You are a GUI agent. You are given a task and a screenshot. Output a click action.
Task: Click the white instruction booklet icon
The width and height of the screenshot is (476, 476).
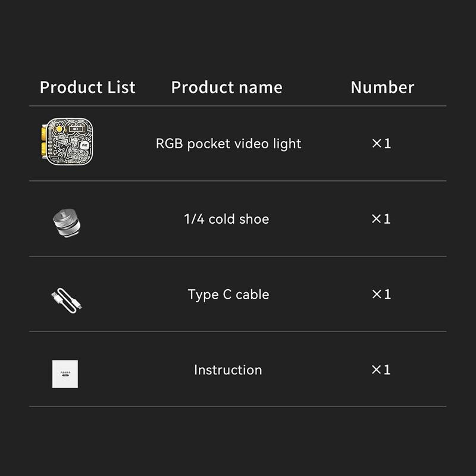[65, 373]
